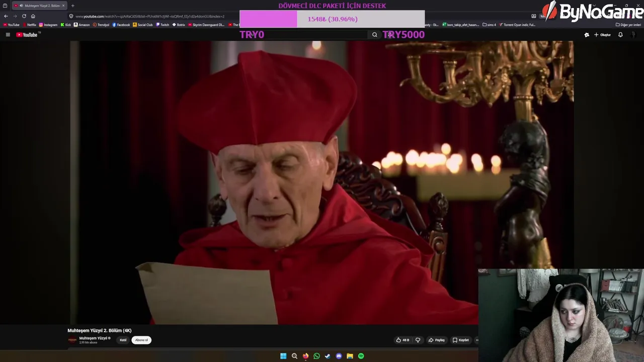The width and height of the screenshot is (644, 362).
Task: Open the Twitch bookmark
Action: click(163, 25)
